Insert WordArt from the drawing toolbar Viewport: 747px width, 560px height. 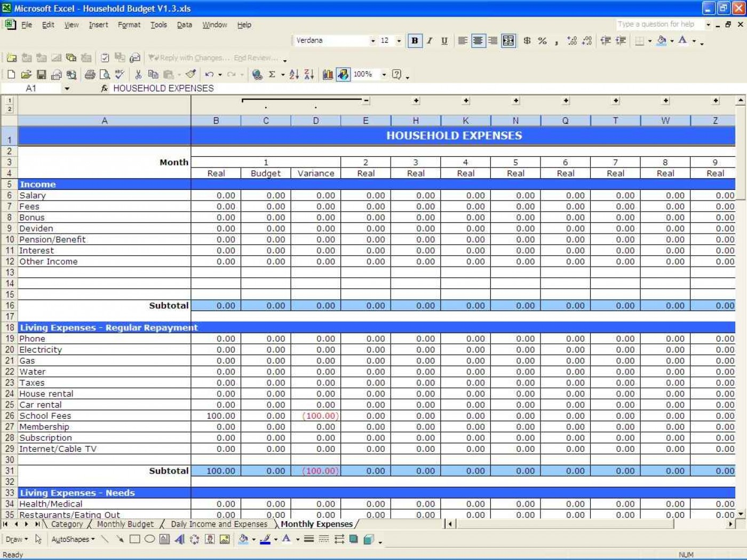coord(180,539)
